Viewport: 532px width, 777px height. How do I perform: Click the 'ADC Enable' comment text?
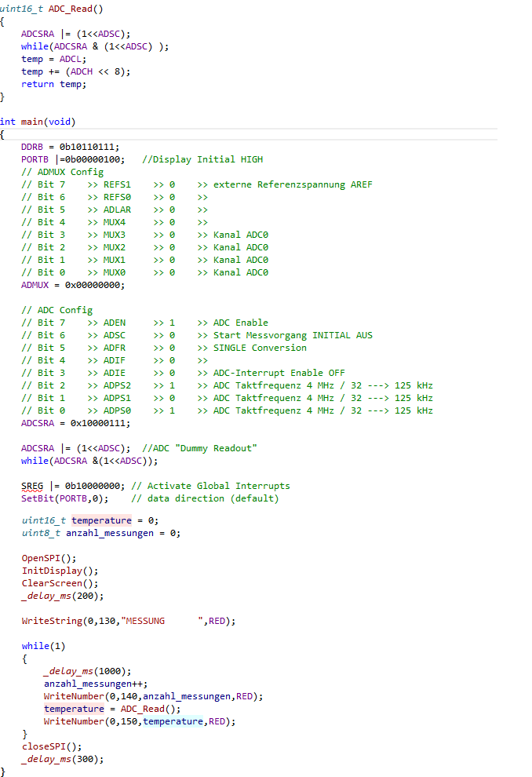[x=241, y=323]
